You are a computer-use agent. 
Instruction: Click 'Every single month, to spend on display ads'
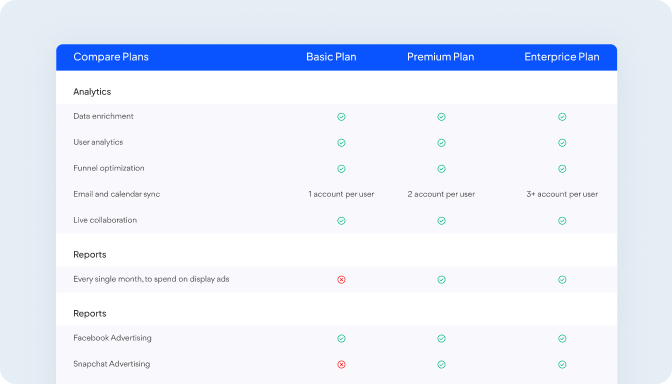[x=151, y=279]
